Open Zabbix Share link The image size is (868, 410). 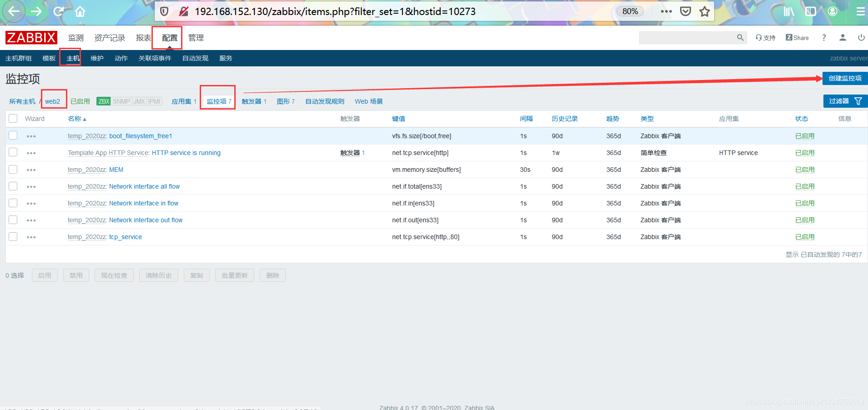[797, 38]
